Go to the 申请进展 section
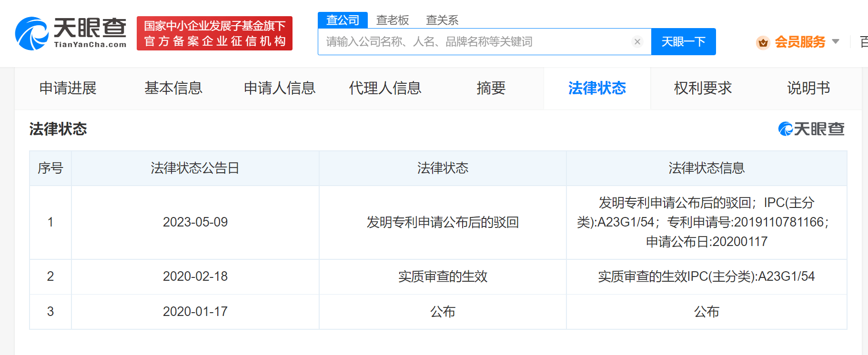Viewport: 868px width, 355px height. click(x=68, y=88)
